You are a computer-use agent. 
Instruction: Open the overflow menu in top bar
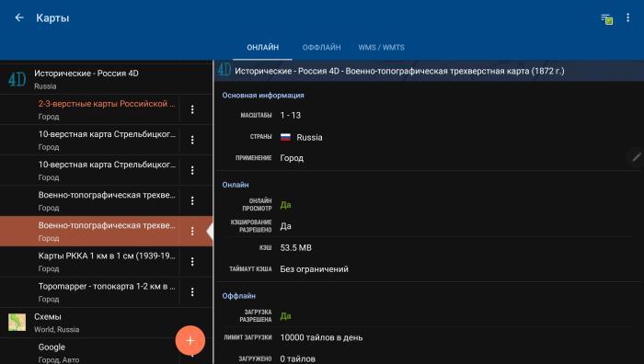[628, 17]
